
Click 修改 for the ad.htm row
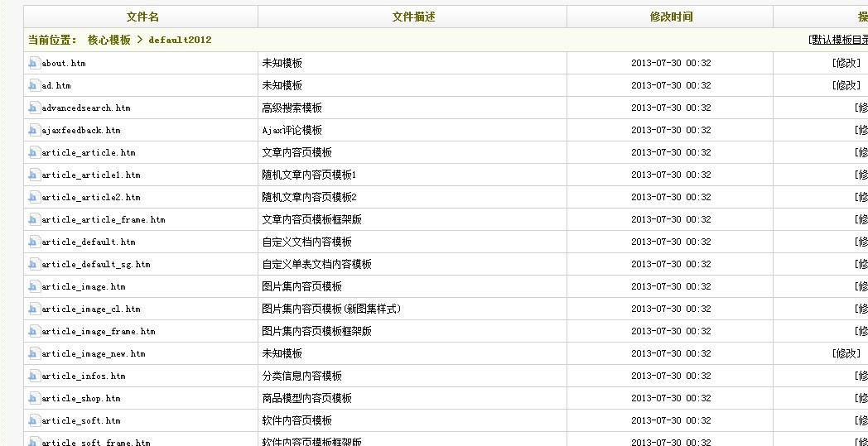(x=846, y=85)
